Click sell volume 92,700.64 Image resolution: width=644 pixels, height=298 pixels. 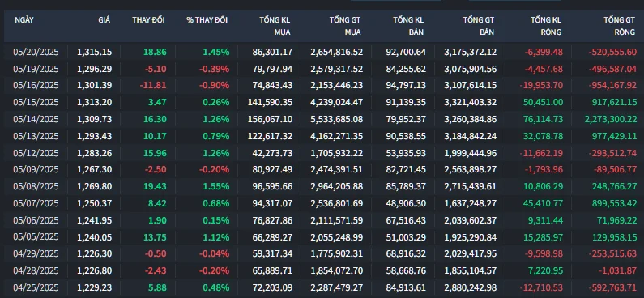[x=406, y=52]
